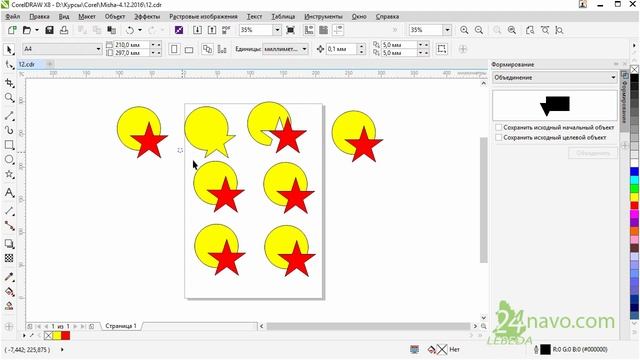640x360 pixels.
Task: Expand the document palette flyout arrow
Action: (24, 336)
